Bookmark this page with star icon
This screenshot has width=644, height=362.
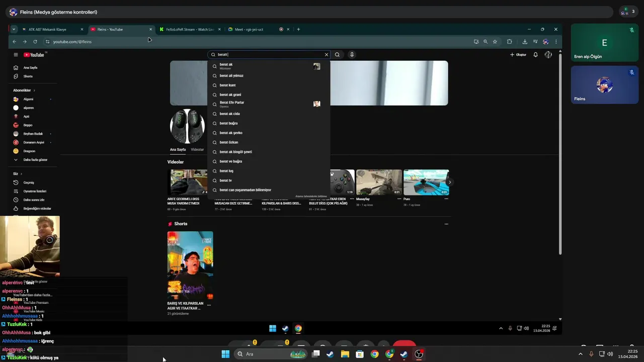(x=495, y=42)
